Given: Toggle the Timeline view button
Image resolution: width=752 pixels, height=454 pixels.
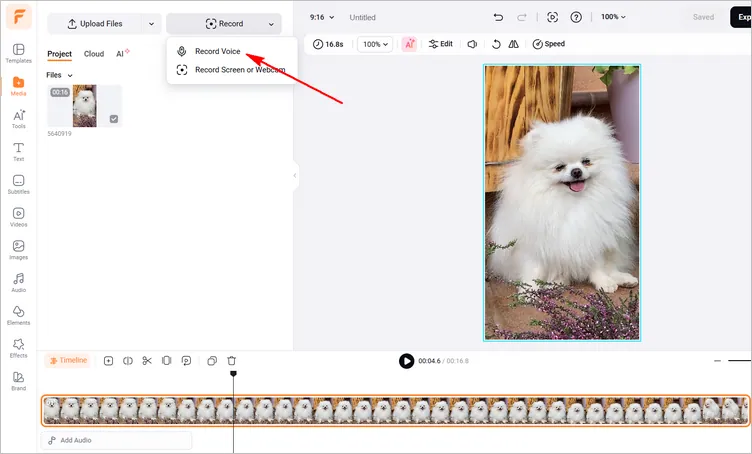Looking at the screenshot, I should click(68, 361).
